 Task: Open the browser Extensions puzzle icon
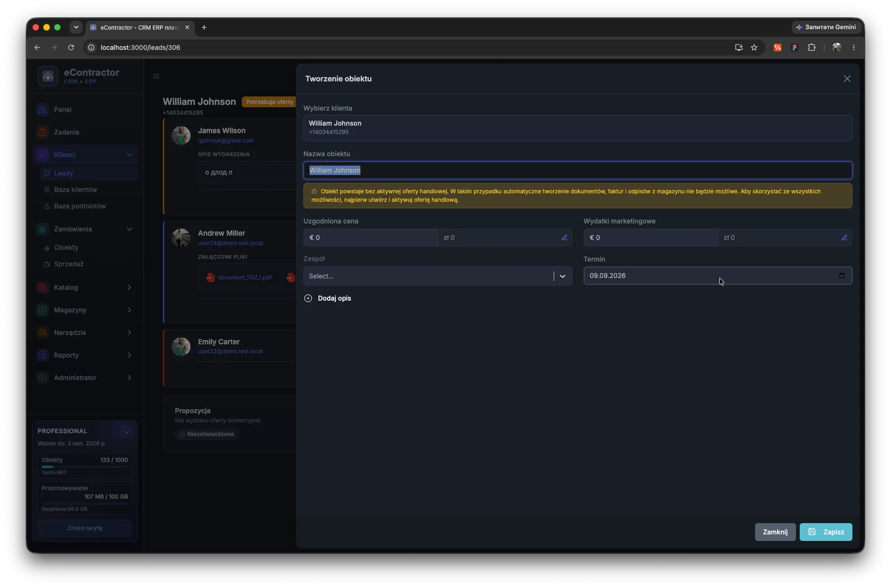tap(811, 48)
